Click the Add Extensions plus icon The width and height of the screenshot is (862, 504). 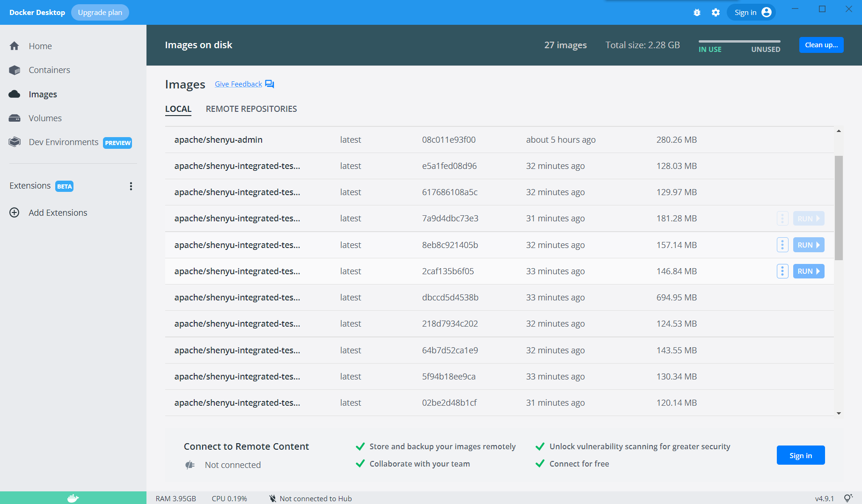click(x=15, y=212)
